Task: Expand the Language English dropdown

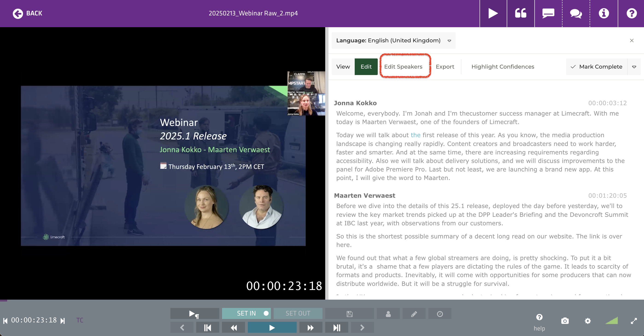Action: tap(393, 41)
